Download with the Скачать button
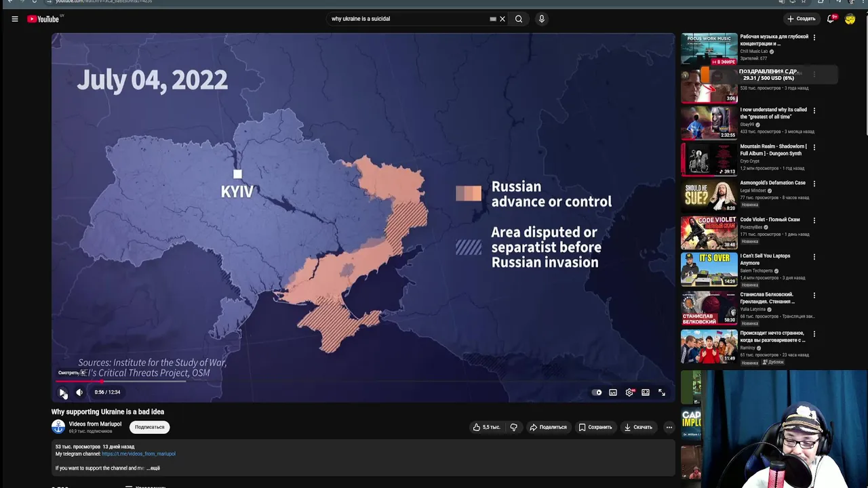 pyautogui.click(x=638, y=427)
